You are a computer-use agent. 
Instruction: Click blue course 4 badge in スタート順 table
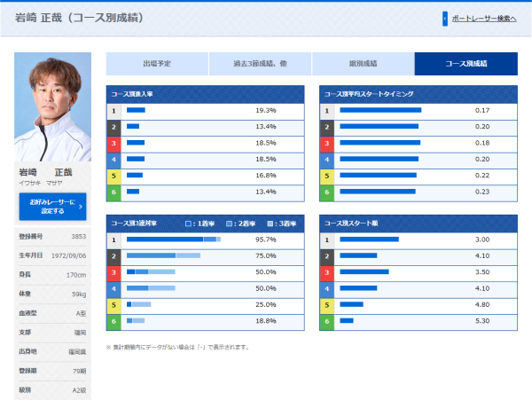pos(327,289)
